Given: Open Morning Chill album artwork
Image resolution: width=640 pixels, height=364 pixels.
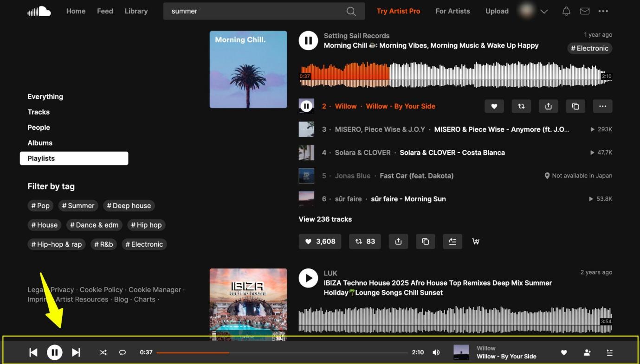Looking at the screenshot, I should (x=248, y=70).
